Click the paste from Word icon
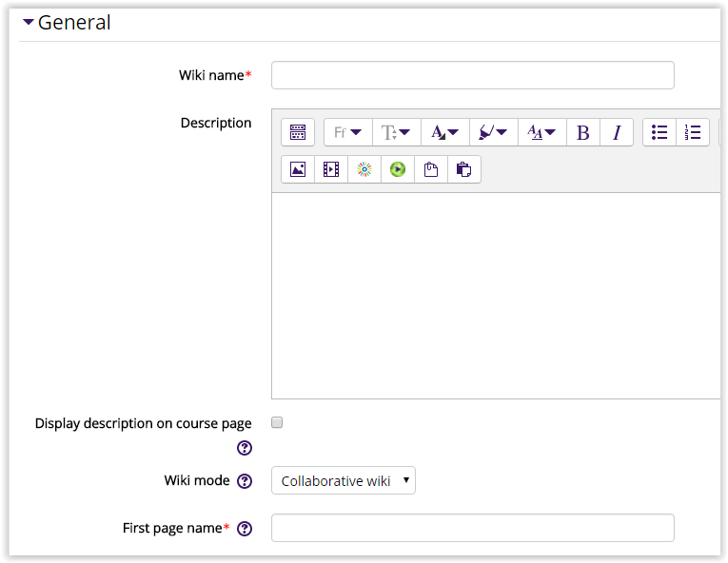The image size is (728, 563). click(x=463, y=169)
